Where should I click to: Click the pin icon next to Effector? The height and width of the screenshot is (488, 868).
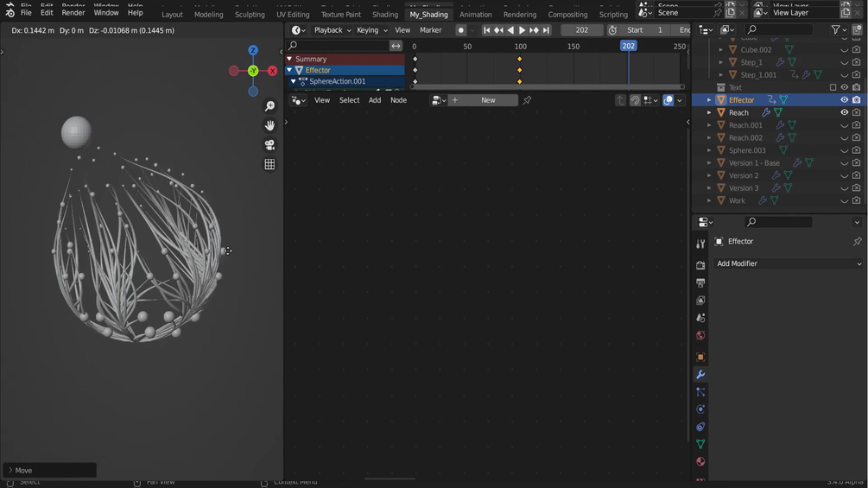pyautogui.click(x=857, y=241)
